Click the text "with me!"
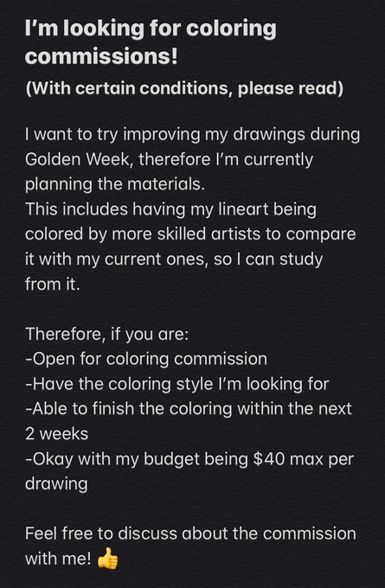The image size is (385, 588). 58,559
